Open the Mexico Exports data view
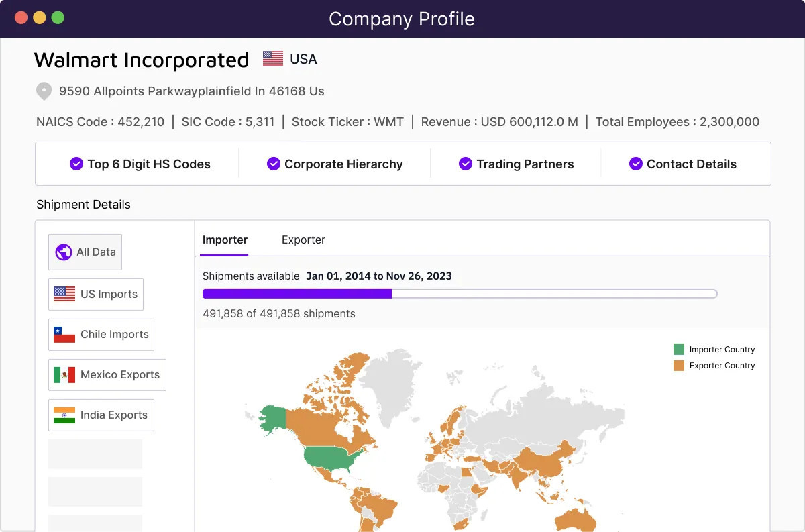The image size is (805, 532). coord(107,374)
